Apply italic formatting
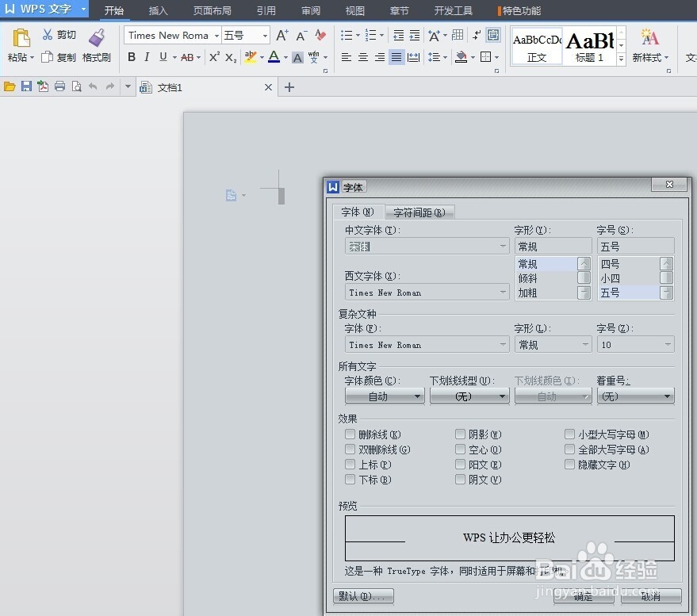This screenshot has width=697, height=616. point(147,58)
